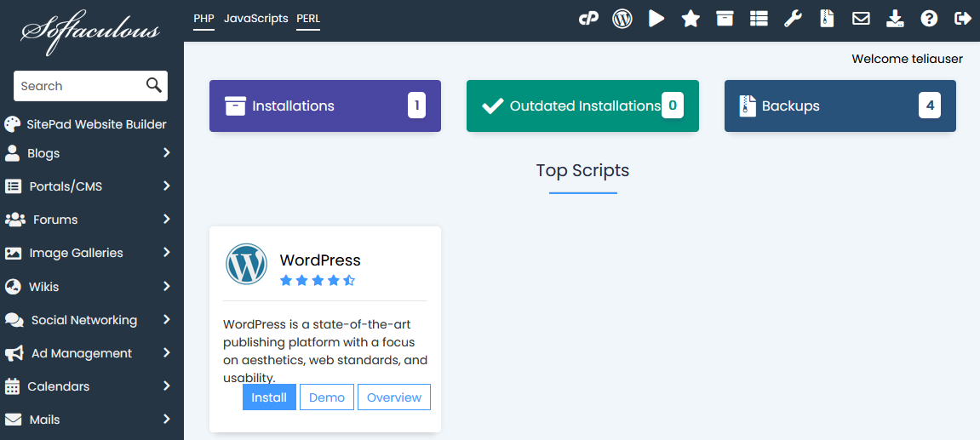980x440 pixels.
Task: Open WordPress management icon in top bar
Action: tap(622, 19)
